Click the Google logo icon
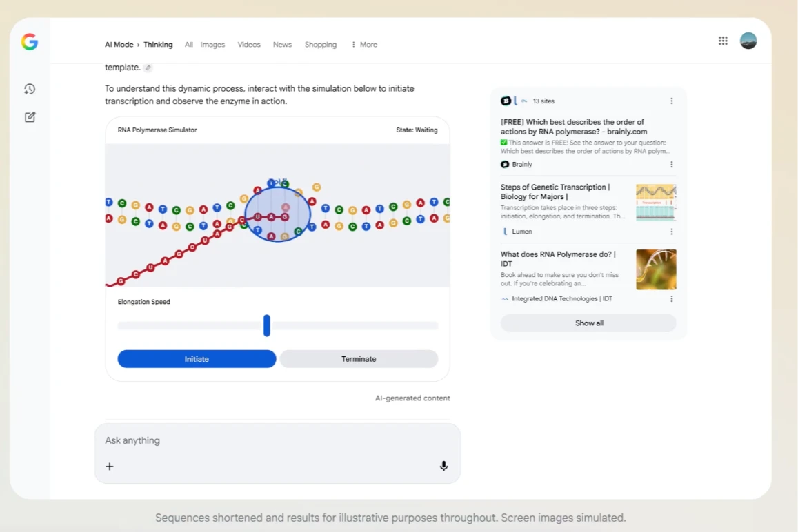 coord(30,42)
